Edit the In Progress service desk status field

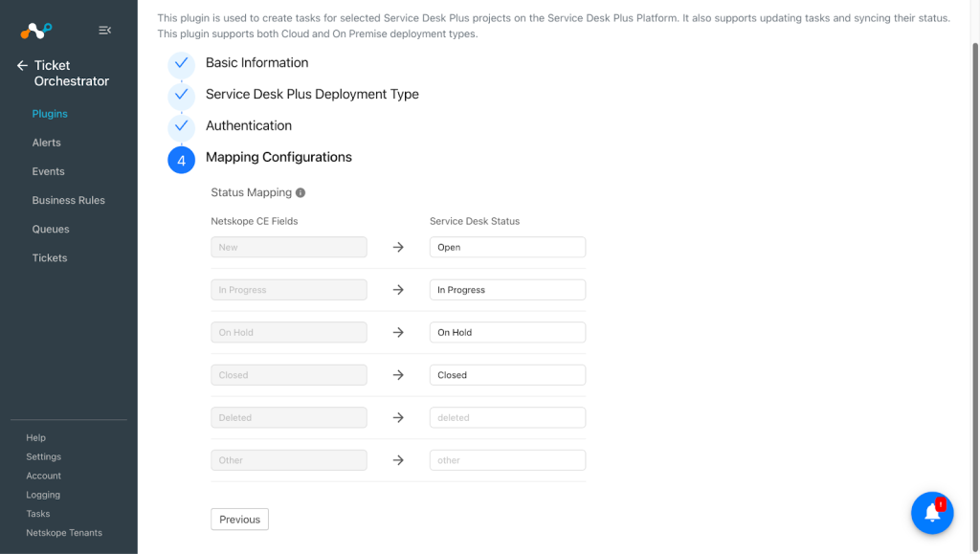point(507,289)
